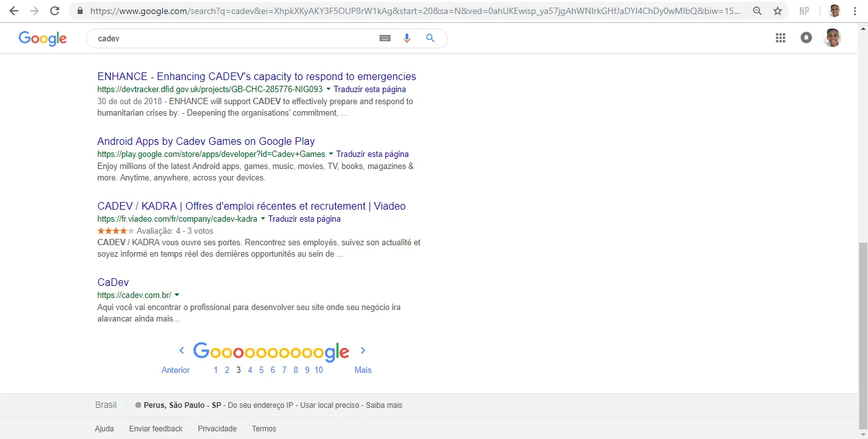This screenshot has height=439, width=868.
Task: Bookmark the page with the star icon
Action: (778, 11)
